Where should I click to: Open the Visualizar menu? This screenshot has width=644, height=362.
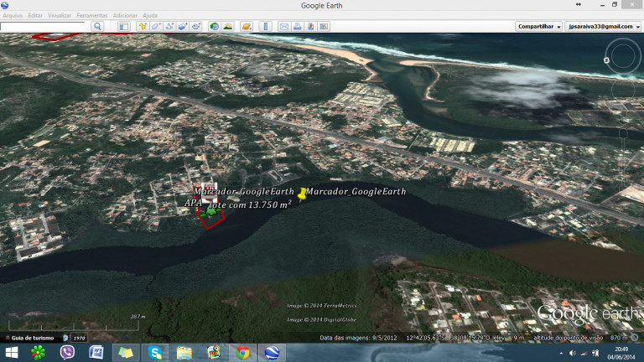pos(60,15)
